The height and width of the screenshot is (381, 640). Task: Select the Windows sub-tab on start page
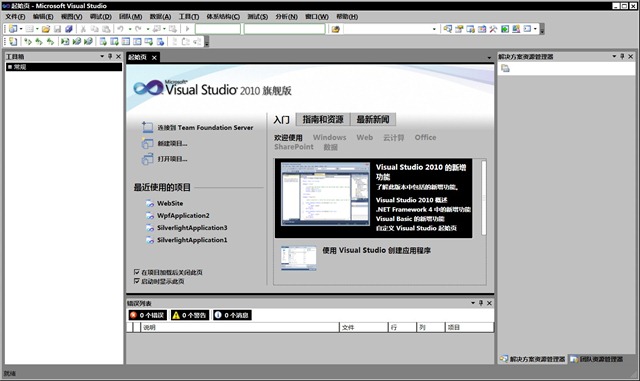pos(329,138)
